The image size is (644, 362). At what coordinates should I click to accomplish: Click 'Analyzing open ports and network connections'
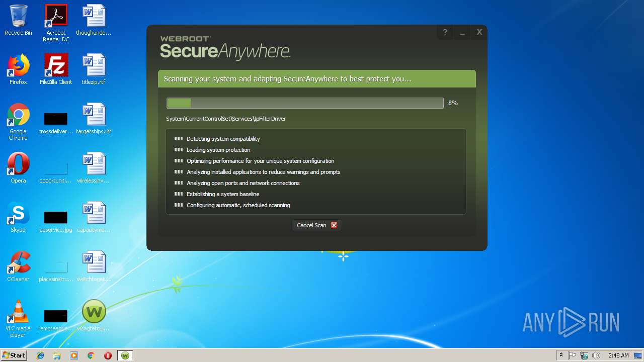coord(243,183)
